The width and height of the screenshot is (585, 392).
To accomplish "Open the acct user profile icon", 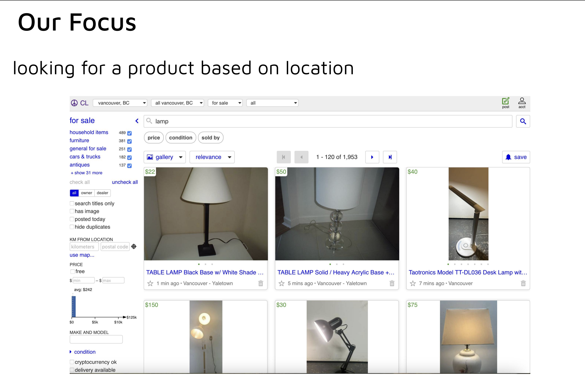I will coord(522,101).
